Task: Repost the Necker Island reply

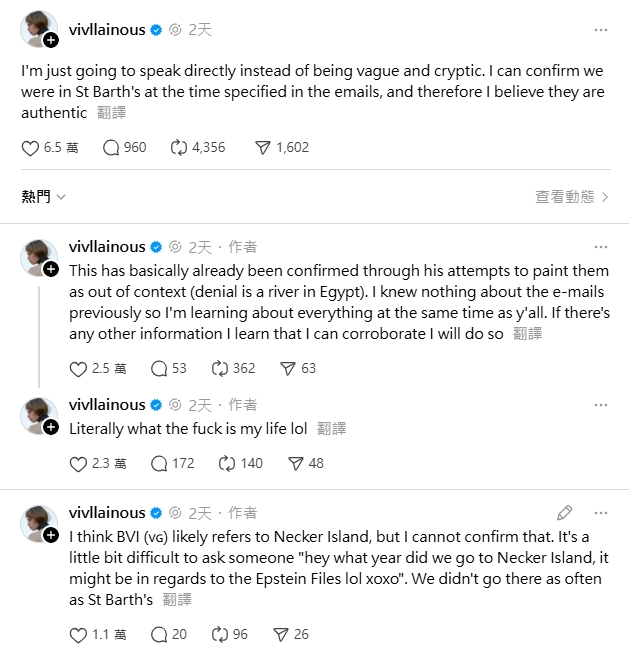Action: (221, 635)
